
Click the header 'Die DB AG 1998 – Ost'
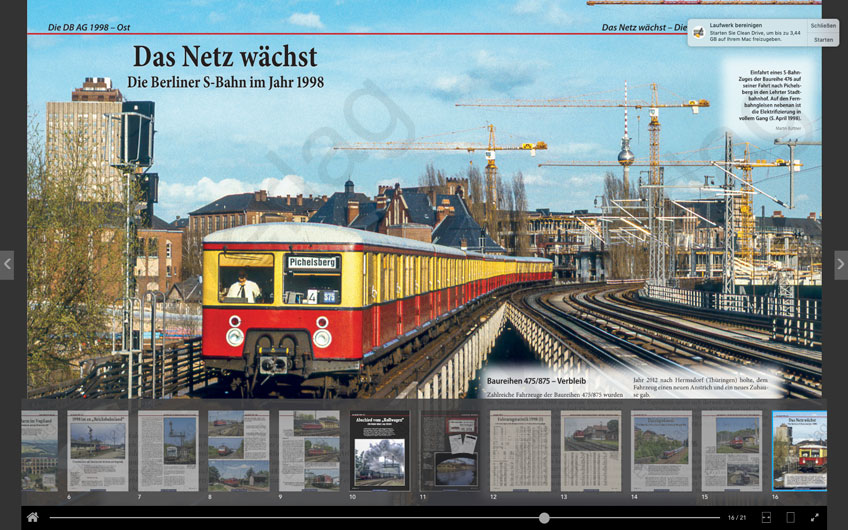coord(89,27)
